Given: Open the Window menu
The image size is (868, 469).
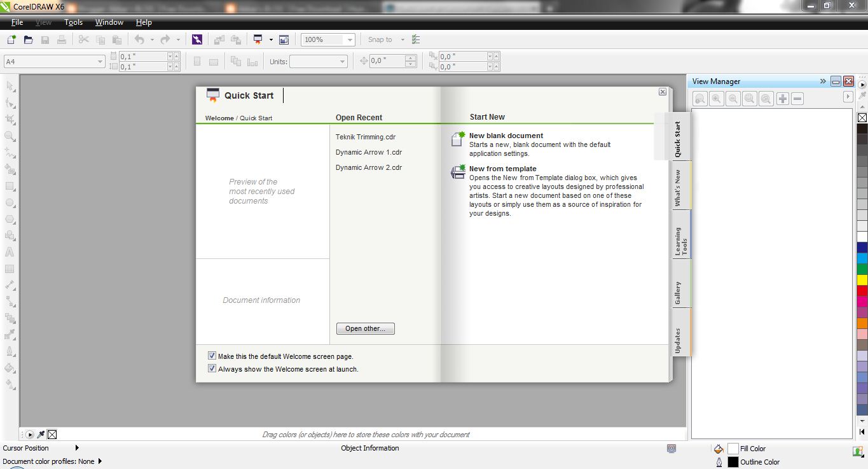Looking at the screenshot, I should pyautogui.click(x=109, y=22).
